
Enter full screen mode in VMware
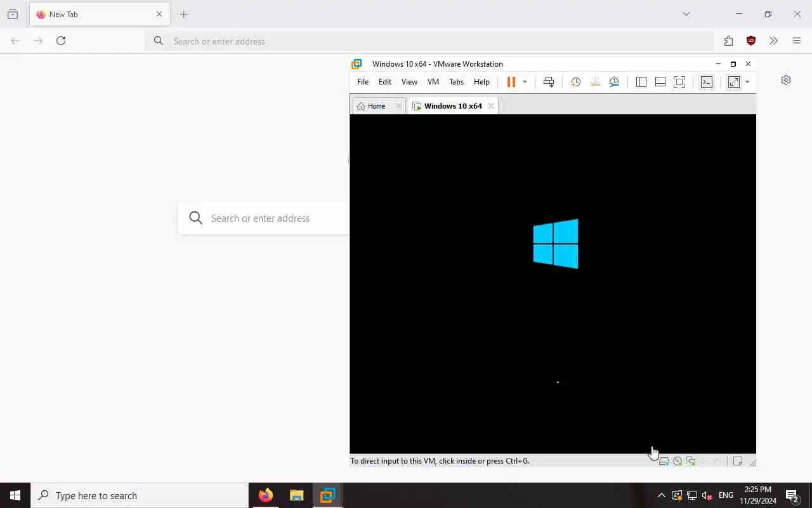(x=679, y=82)
